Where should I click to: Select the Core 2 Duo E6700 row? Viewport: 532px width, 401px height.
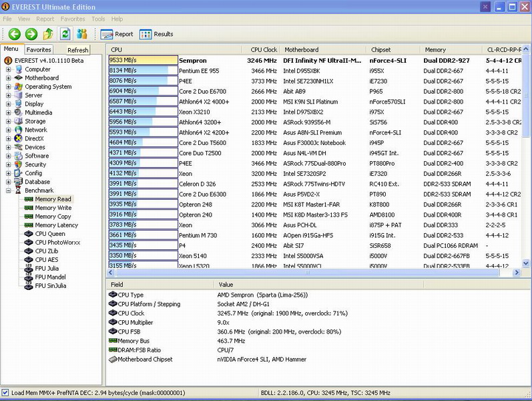point(315,91)
